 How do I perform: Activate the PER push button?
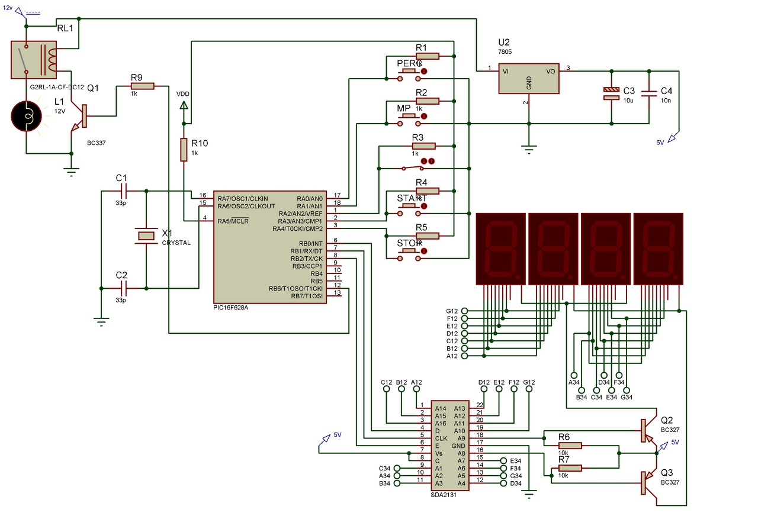pos(409,74)
